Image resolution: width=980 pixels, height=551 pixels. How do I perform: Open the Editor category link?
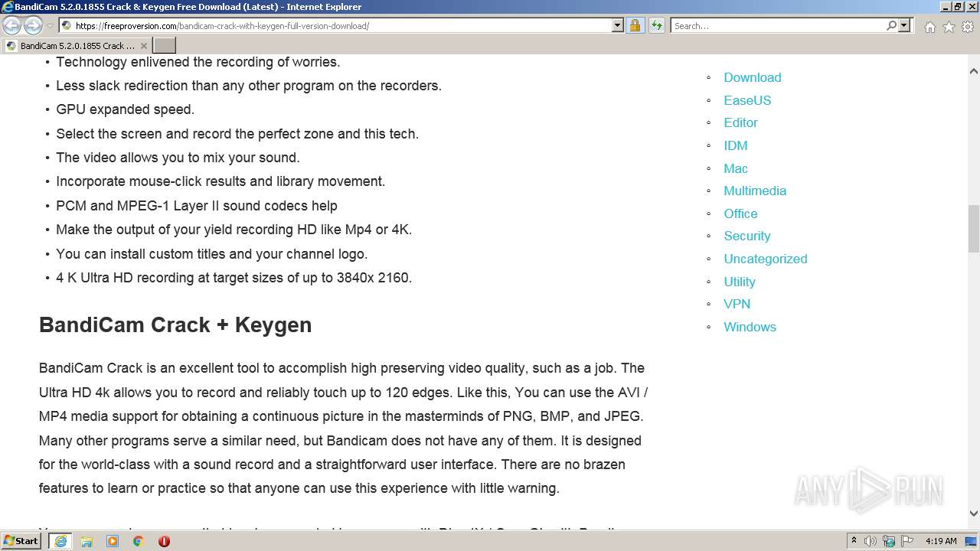[x=740, y=122]
